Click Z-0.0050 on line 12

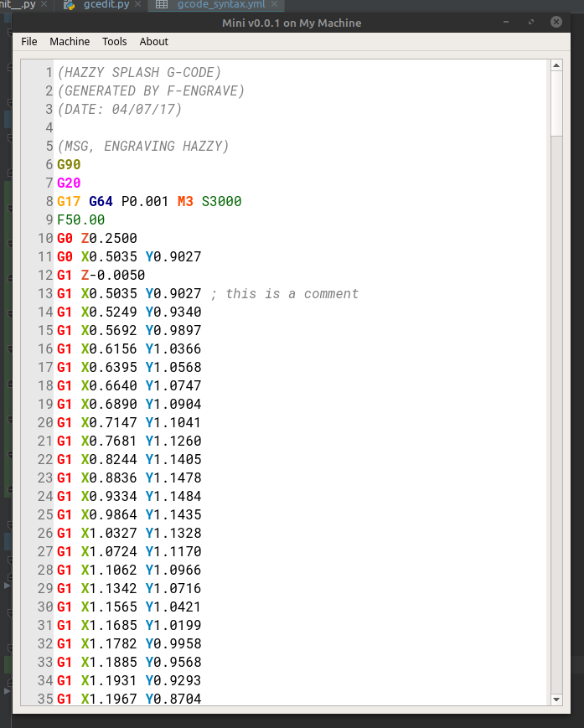113,276
